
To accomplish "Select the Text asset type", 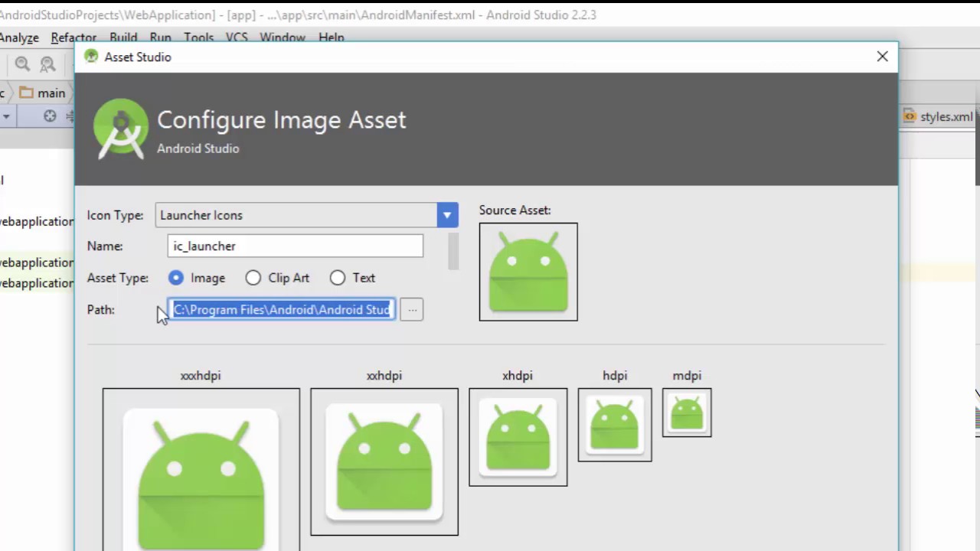I will (x=338, y=278).
